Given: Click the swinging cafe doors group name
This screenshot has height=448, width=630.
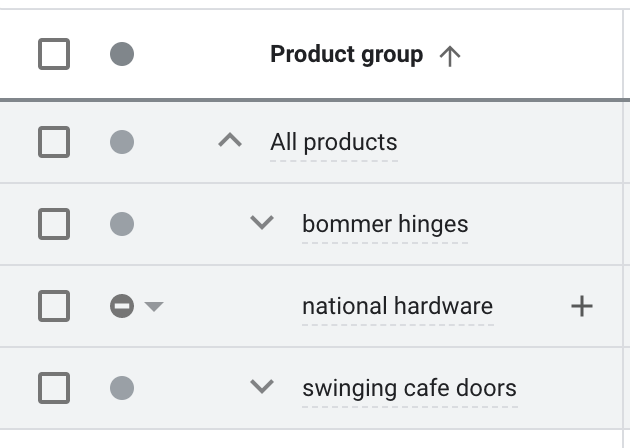Looking at the screenshot, I should [409, 387].
